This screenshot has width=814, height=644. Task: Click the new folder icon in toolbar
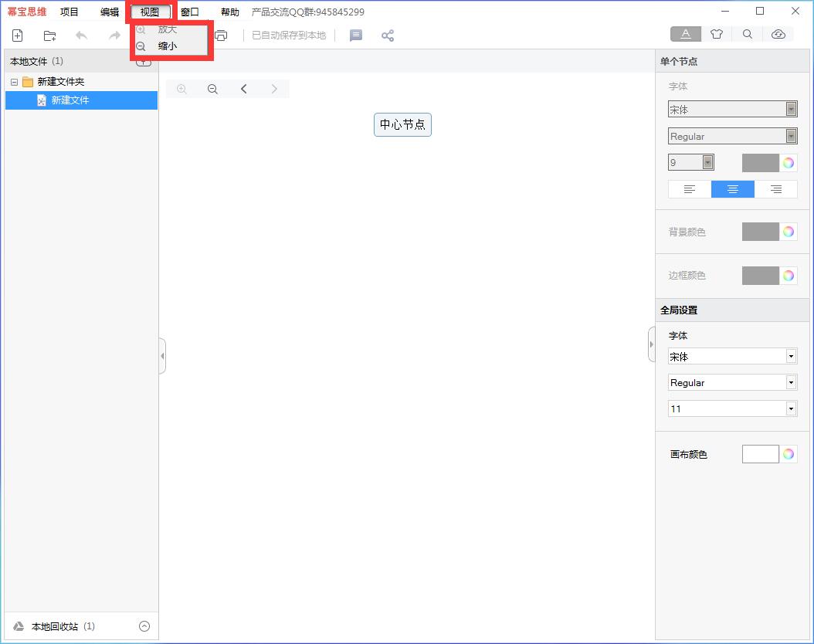(49, 36)
